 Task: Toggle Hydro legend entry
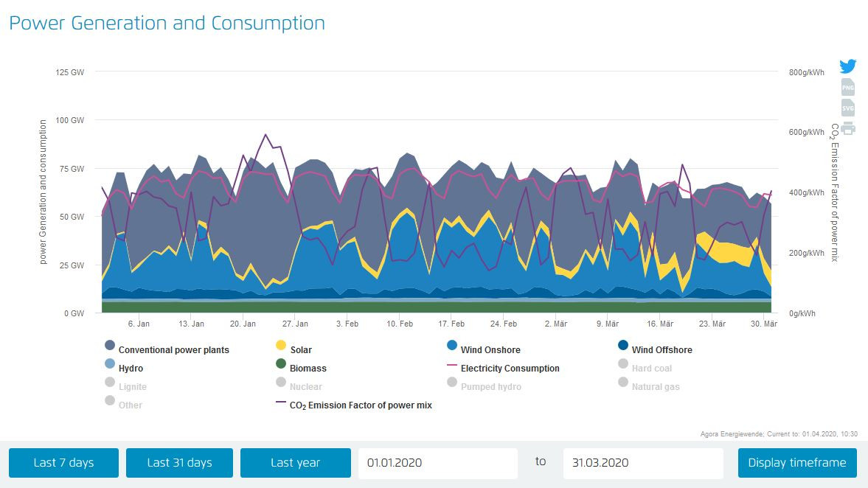click(x=131, y=369)
